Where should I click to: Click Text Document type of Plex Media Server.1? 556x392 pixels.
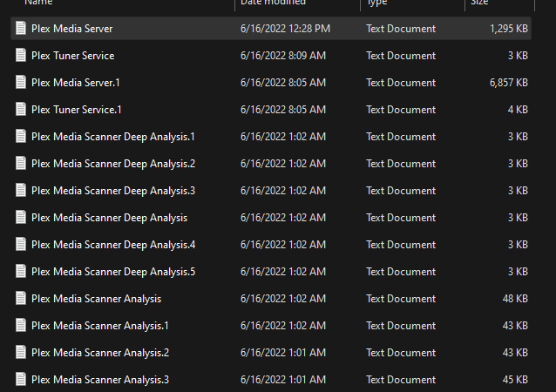pyautogui.click(x=401, y=82)
